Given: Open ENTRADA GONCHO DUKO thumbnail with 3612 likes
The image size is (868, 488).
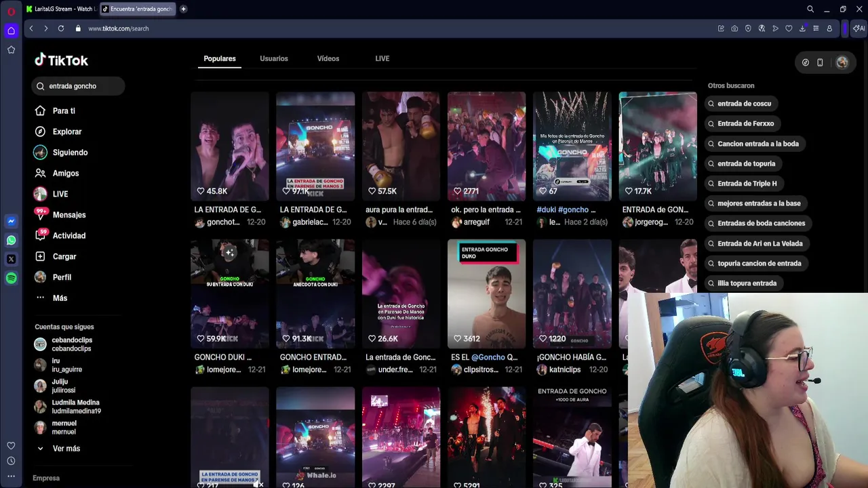Looking at the screenshot, I should coord(486,293).
